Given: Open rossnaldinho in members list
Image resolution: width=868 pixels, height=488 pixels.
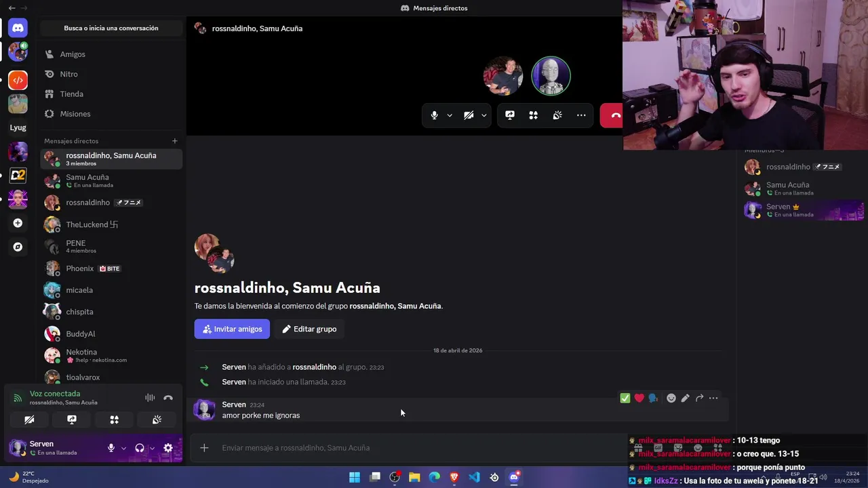Looking at the screenshot, I should 804,167.
